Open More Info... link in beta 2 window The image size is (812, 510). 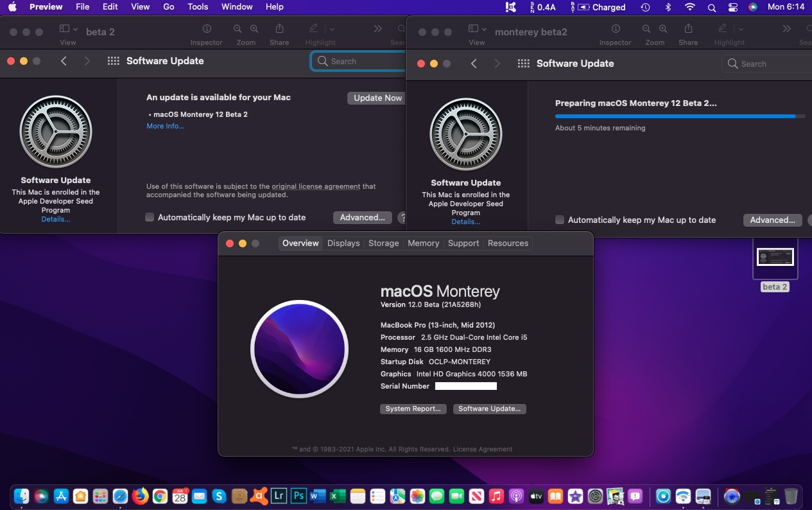point(165,126)
